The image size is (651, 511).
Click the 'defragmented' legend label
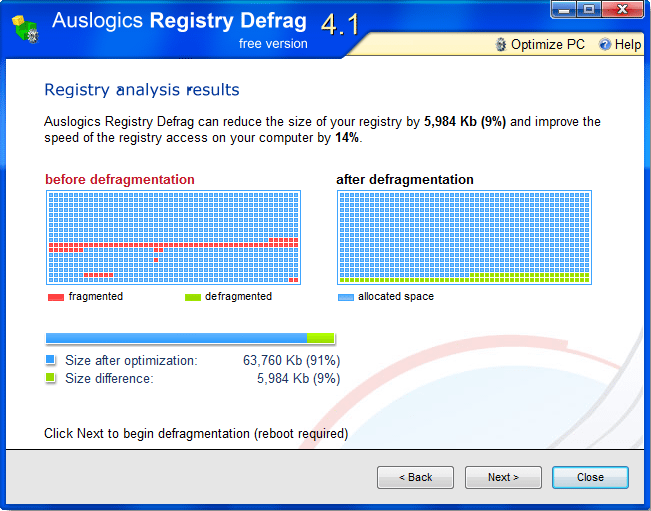tap(238, 296)
